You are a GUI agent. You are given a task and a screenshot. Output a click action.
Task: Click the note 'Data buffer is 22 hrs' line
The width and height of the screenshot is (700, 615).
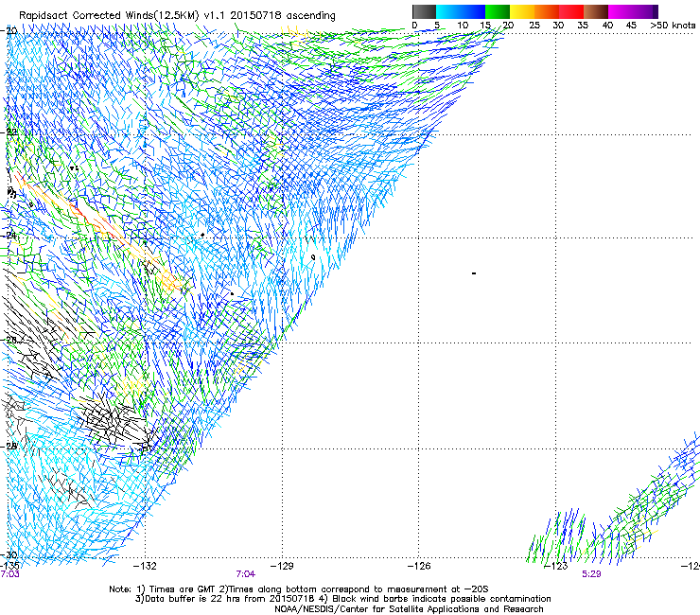click(342, 599)
